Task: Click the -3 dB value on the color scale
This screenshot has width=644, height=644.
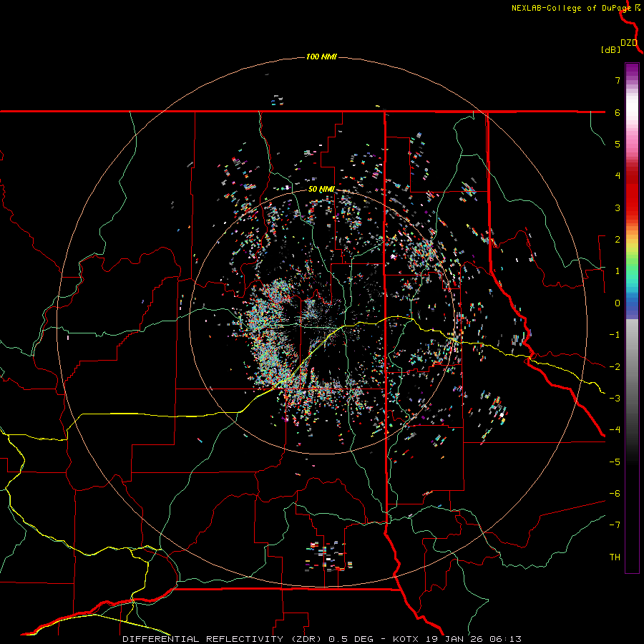Action: (x=615, y=399)
